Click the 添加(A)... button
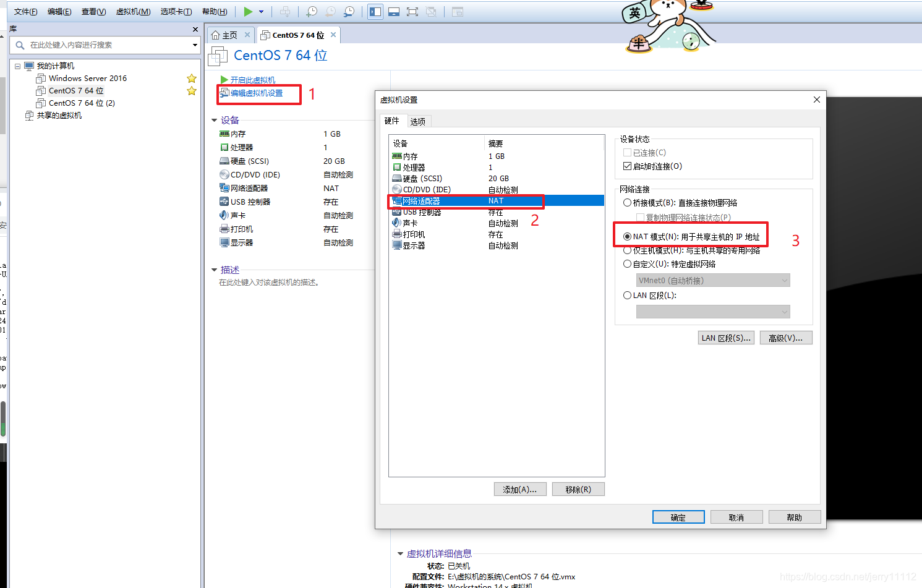The width and height of the screenshot is (922, 588). (x=520, y=490)
